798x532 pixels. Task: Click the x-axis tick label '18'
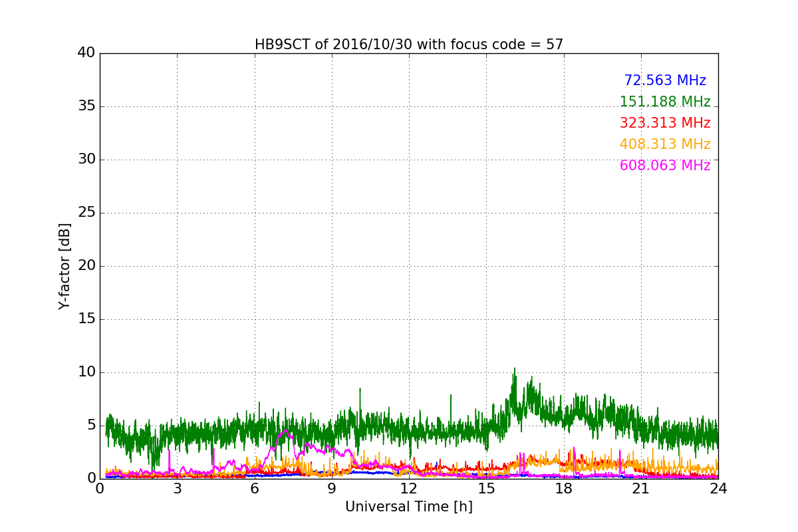(563, 489)
